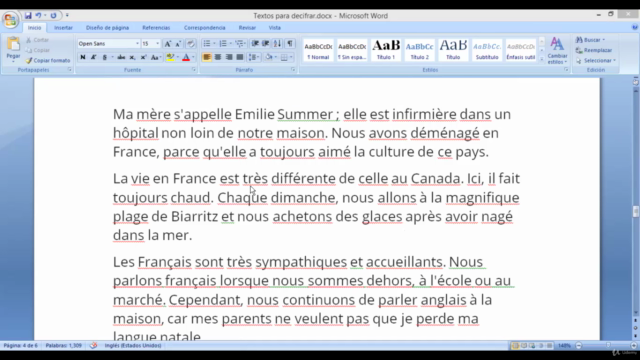This screenshot has height=360, width=640.
Task: Open the Office button menu
Action: [10, 19]
